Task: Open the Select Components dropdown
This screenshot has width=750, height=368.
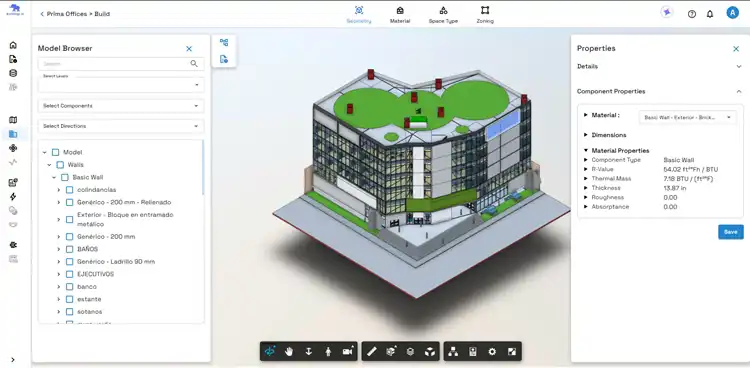Action: pyautogui.click(x=121, y=106)
